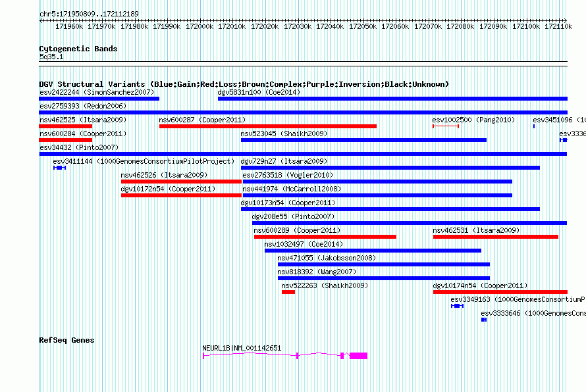Open the dgv10174n54 (Cooper2011) label
The width and height of the screenshot is (586, 392).
tap(480, 285)
